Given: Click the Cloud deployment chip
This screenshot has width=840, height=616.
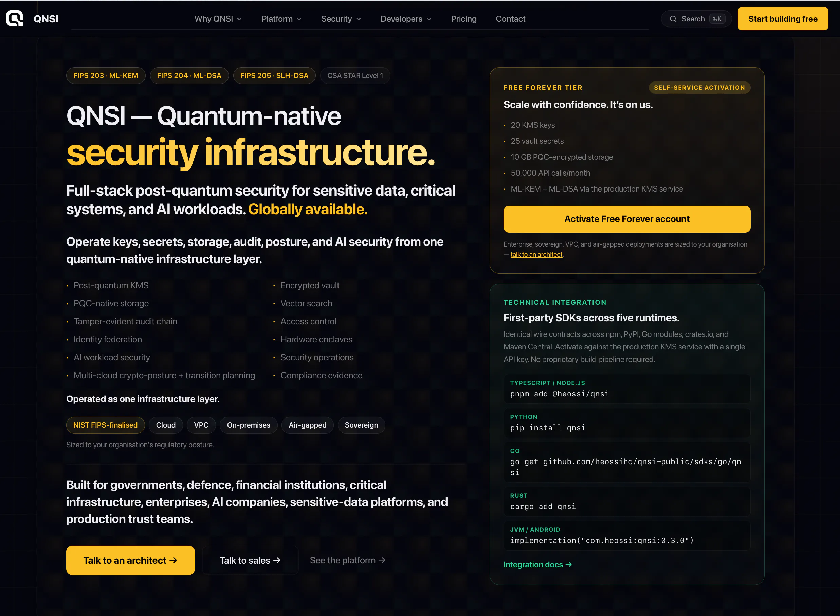Looking at the screenshot, I should (166, 425).
